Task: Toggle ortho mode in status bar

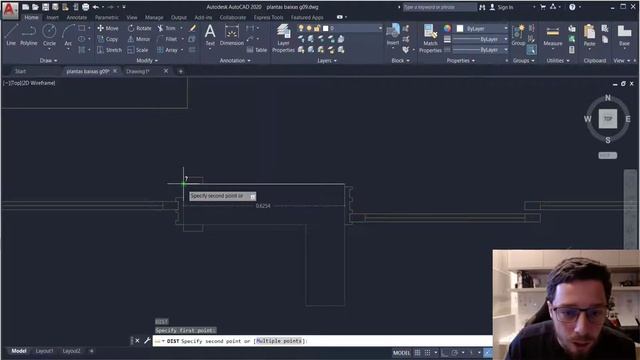Action: [444, 353]
